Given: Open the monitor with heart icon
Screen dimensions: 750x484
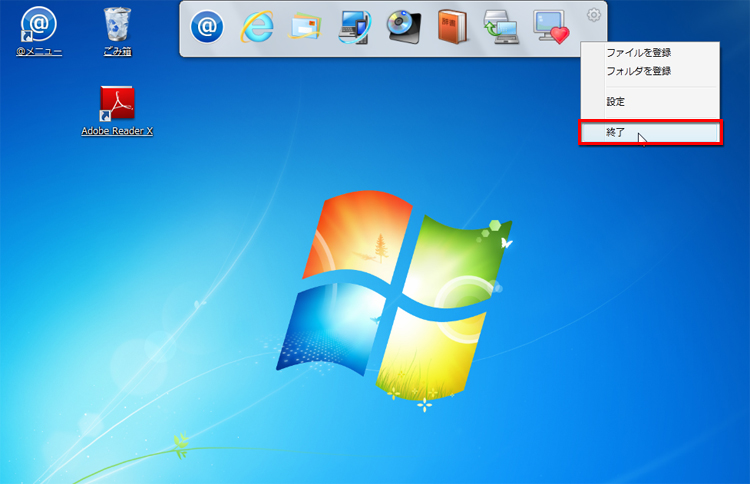Looking at the screenshot, I should click(551, 27).
